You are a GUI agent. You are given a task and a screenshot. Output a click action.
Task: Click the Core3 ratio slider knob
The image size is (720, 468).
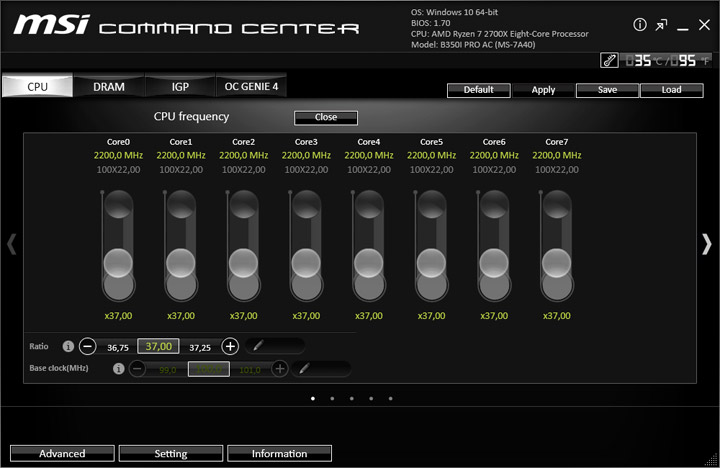coord(306,263)
